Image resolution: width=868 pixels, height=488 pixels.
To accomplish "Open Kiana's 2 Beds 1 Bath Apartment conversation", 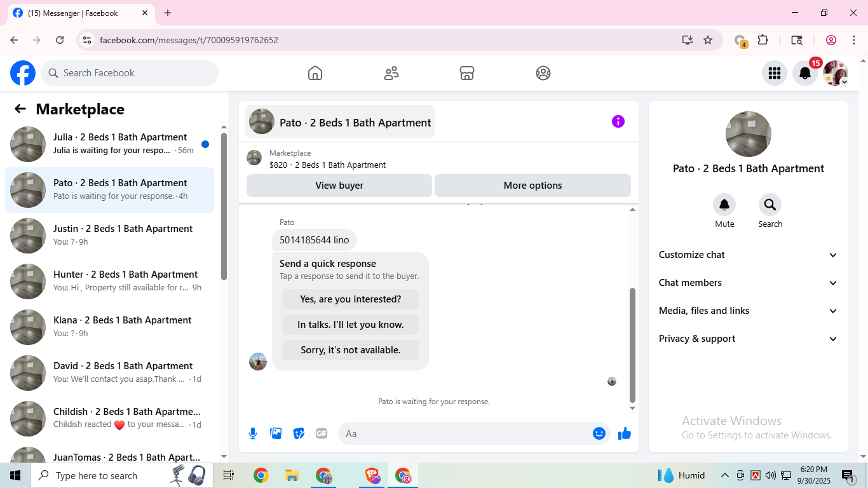I will click(109, 327).
